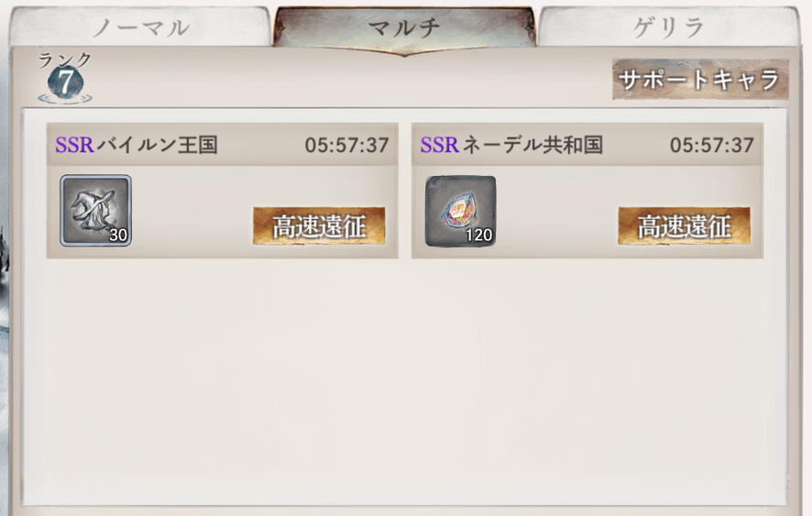Screen dimensions: 812x516
Task: Open the バイルン王国 expedition card body
Action: tap(222, 191)
